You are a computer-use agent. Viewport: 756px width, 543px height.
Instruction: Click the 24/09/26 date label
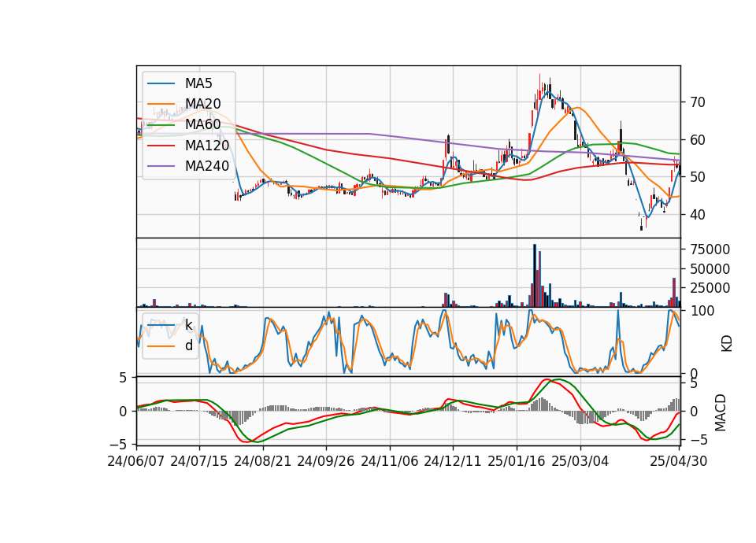click(326, 461)
